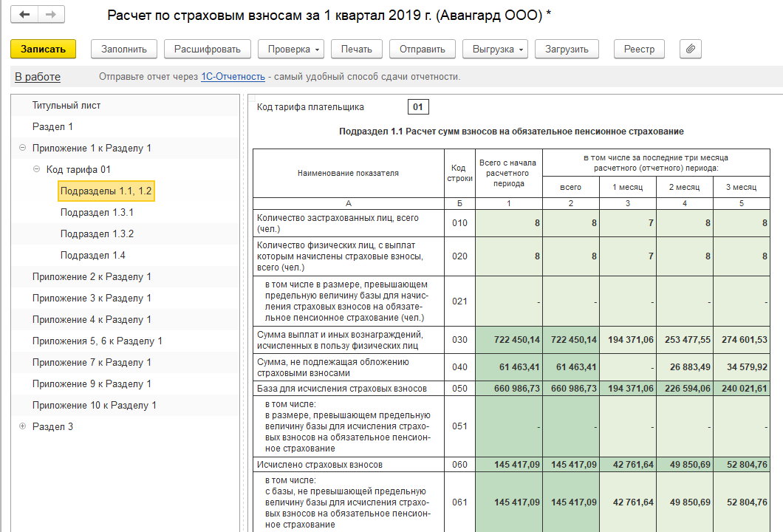Edit the Код тарифа плательщика field
Viewport: 783px width, 532px height.
[417, 108]
